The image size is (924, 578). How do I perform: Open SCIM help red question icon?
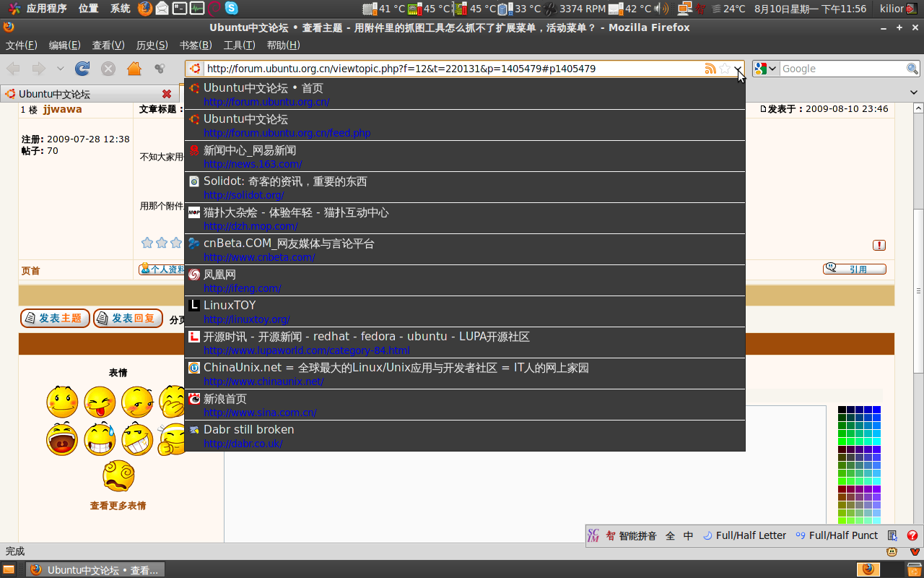point(912,535)
